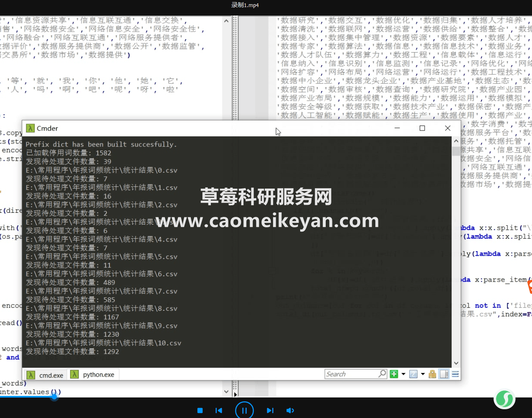Toggle the Cmder console lock icon

point(433,374)
